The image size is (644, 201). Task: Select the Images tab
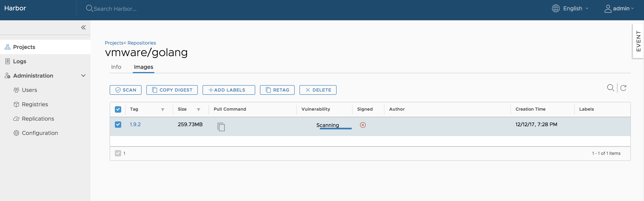(x=144, y=67)
